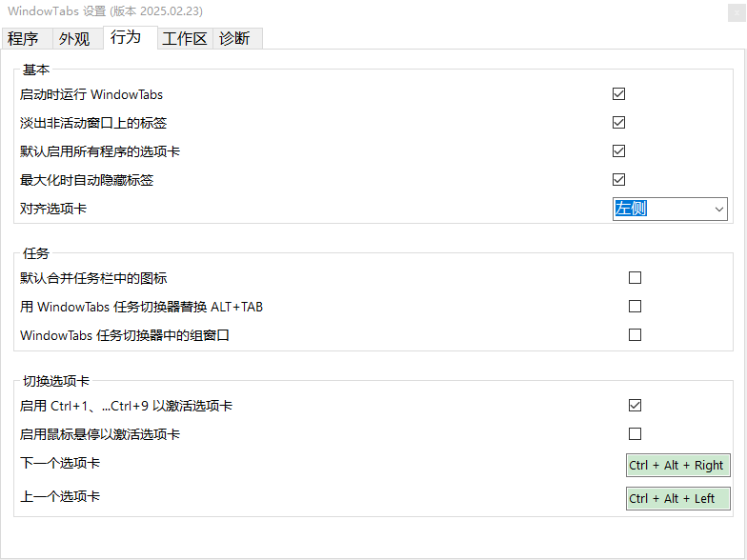The width and height of the screenshot is (747, 560).
Task: Click the 对齐选项卡 label text
Action: (53, 209)
